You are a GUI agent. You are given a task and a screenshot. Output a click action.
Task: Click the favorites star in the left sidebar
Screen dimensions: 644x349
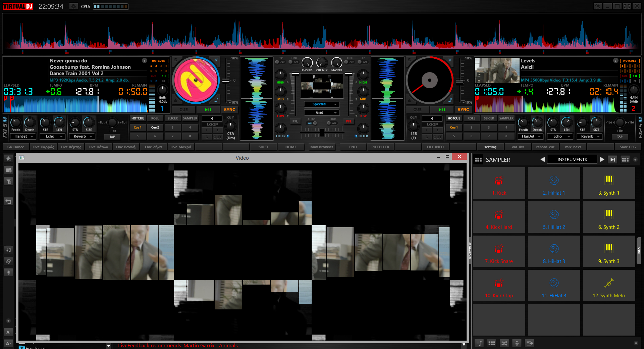(9, 158)
